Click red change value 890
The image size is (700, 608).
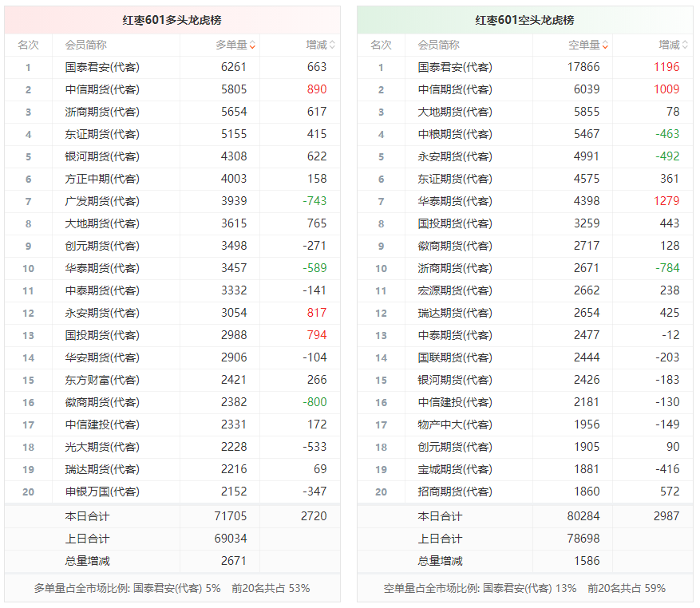[x=317, y=89]
